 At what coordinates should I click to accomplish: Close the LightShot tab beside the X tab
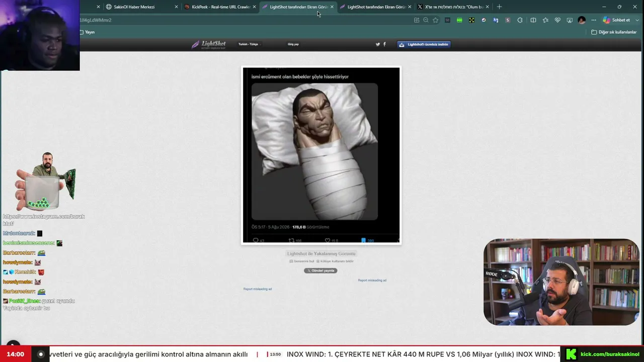click(x=410, y=7)
